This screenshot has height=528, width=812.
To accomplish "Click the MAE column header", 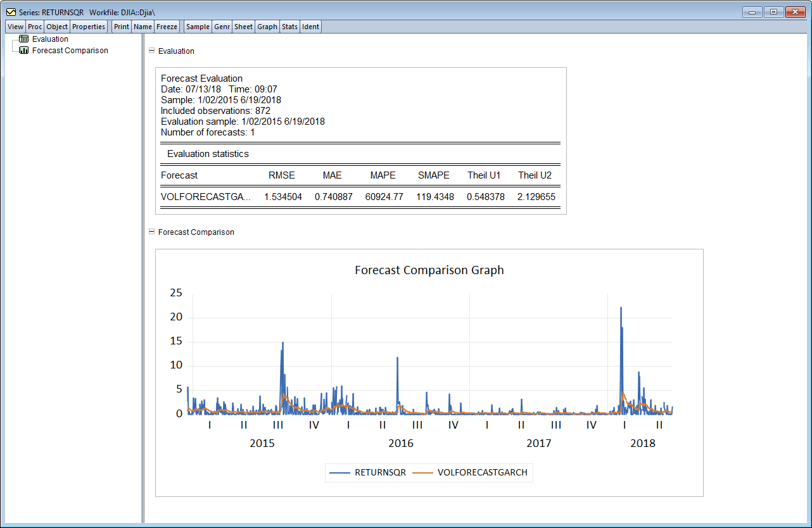I will [x=332, y=175].
